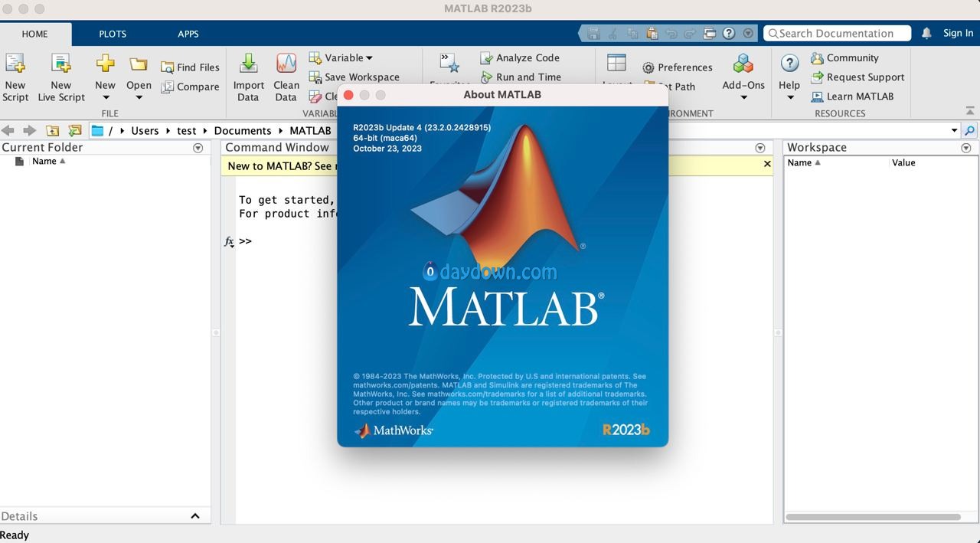This screenshot has height=543, width=980.
Task: Select Users in the folder path
Action: (x=145, y=130)
